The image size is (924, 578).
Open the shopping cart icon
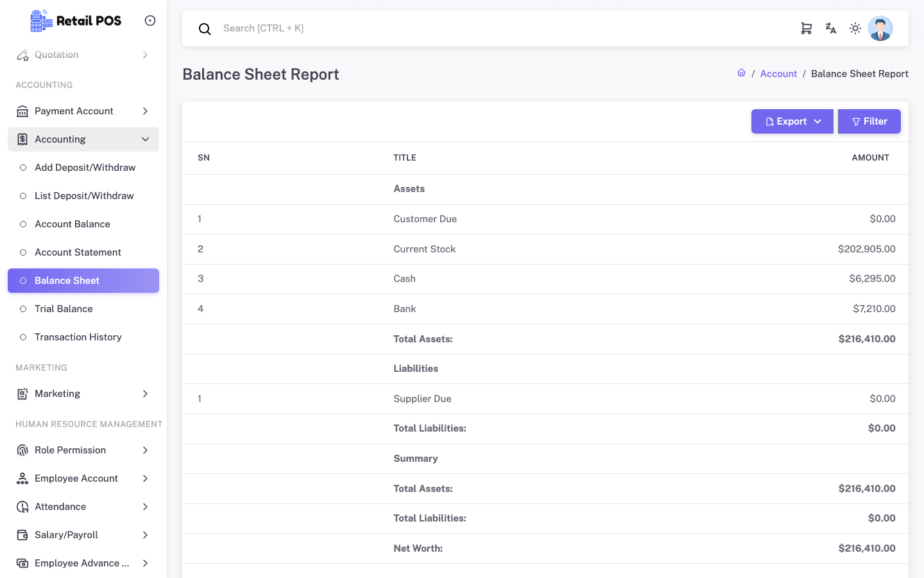[x=807, y=28]
